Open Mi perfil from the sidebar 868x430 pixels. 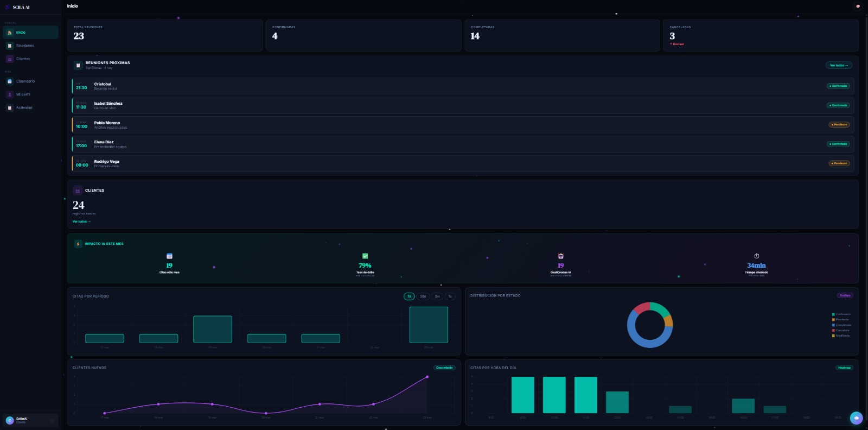point(30,94)
